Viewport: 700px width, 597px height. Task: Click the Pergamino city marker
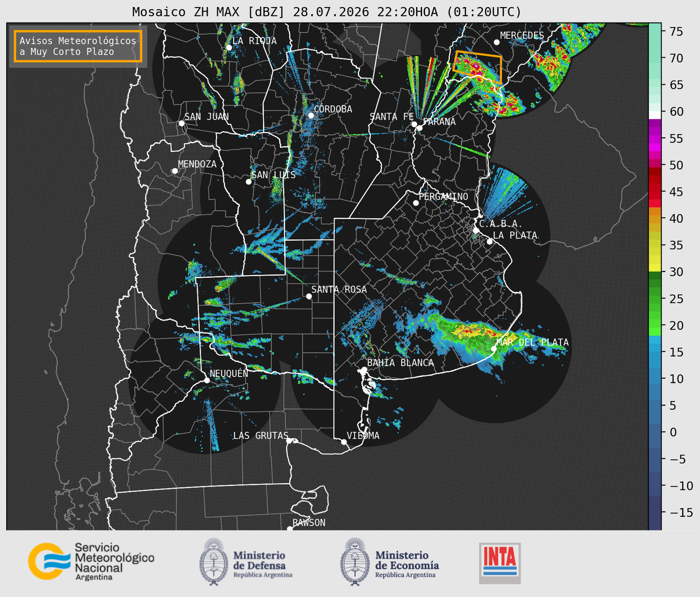coord(416,203)
